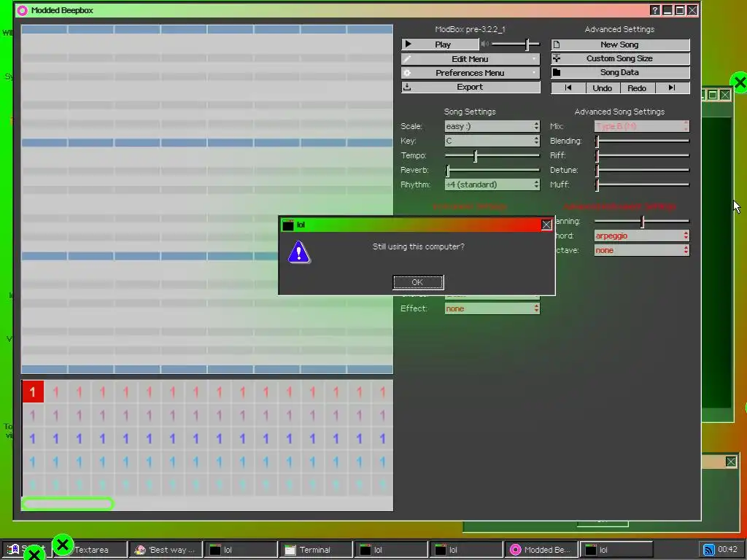Select first pattern box in the purple channel row
This screenshot has height=560, width=747.
[x=33, y=415]
